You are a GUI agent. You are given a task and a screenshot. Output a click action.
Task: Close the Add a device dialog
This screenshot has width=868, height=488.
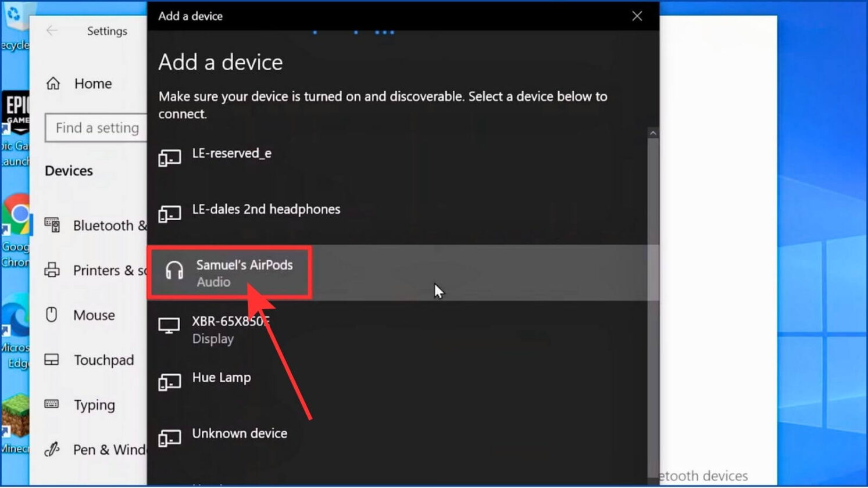click(x=637, y=16)
